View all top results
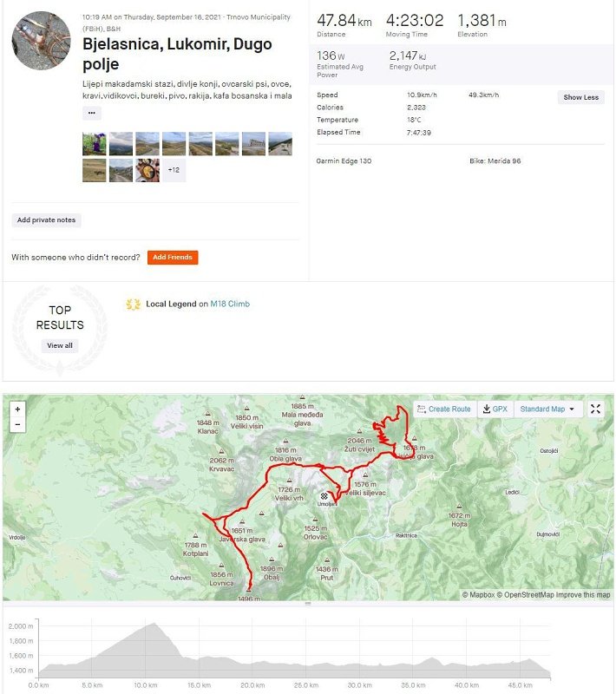The image size is (616, 694). click(60, 345)
